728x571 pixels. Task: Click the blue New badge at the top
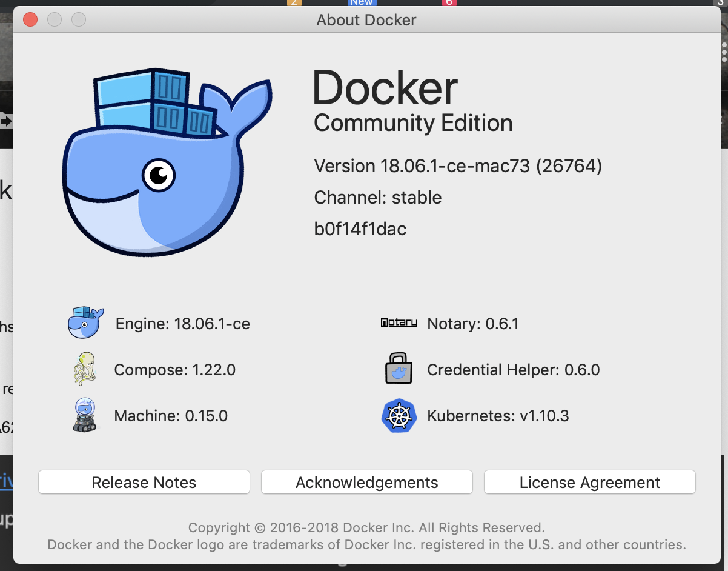click(x=362, y=2)
